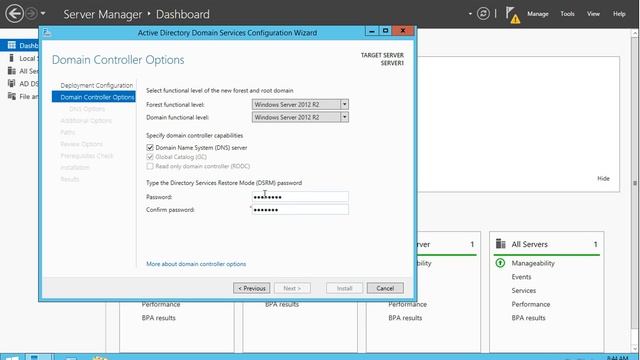Click All Servers manageability status icon
640x360 pixels.
[x=500, y=263]
